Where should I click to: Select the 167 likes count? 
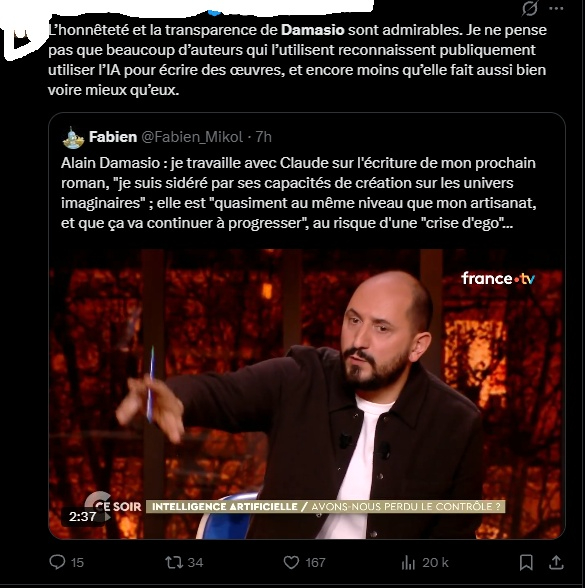tap(315, 562)
